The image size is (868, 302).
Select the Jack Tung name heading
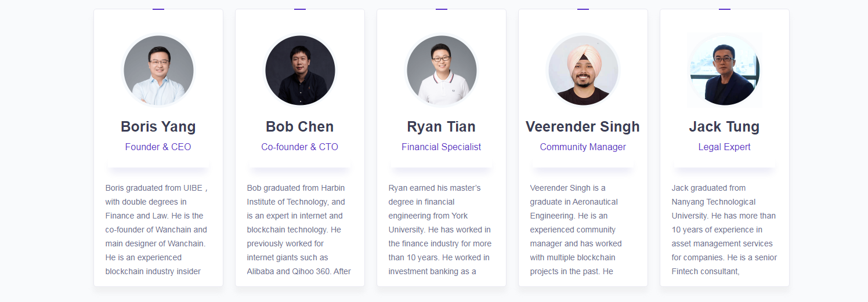[725, 126]
